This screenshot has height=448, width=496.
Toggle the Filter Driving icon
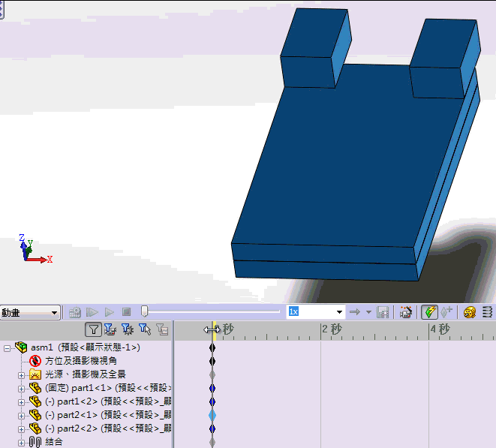128,329
